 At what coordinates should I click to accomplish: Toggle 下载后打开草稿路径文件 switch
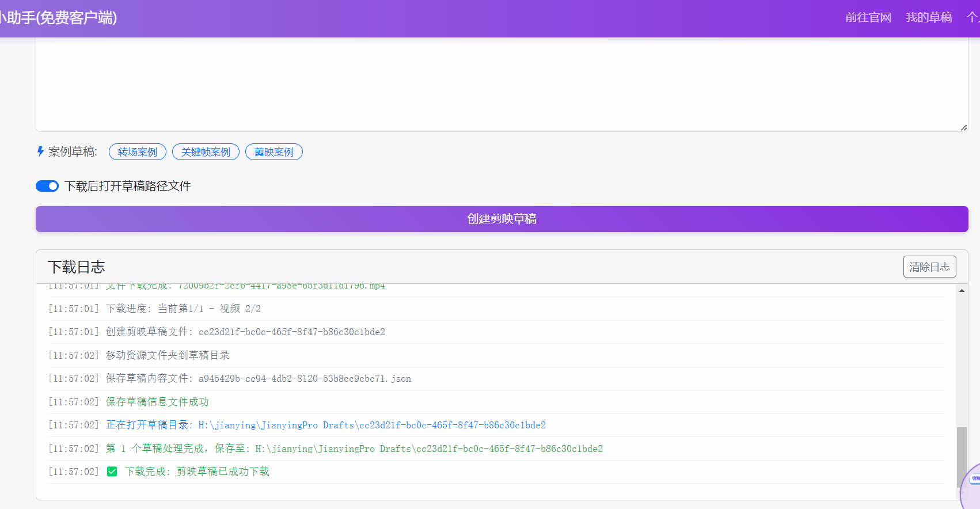point(47,186)
